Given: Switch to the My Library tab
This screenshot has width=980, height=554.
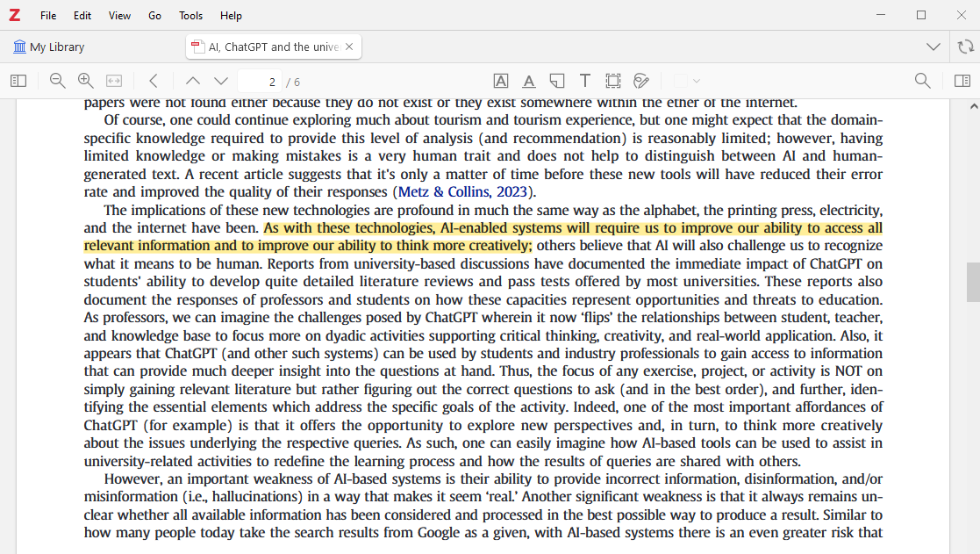Looking at the screenshot, I should point(49,47).
